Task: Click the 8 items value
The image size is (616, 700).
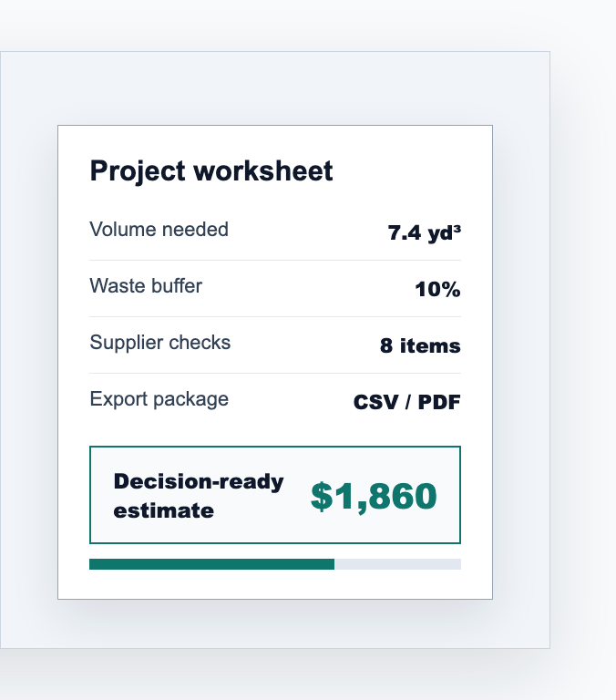Action: pyautogui.click(x=420, y=345)
